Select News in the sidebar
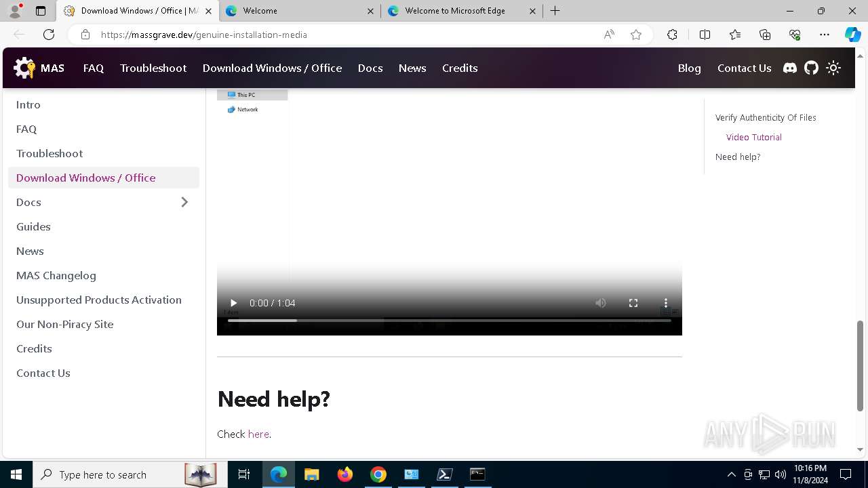Viewport: 868px width, 488px height. [104, 251]
